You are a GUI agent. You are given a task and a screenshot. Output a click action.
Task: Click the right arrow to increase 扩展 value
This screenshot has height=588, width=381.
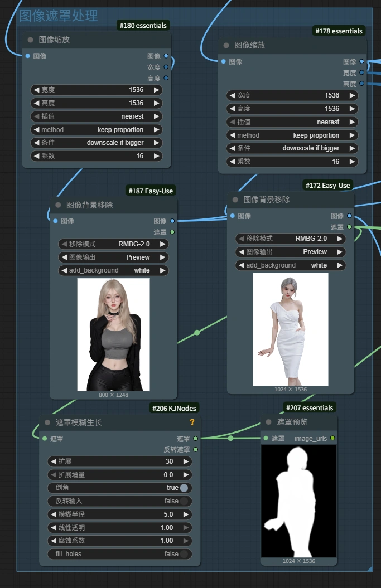(186, 461)
